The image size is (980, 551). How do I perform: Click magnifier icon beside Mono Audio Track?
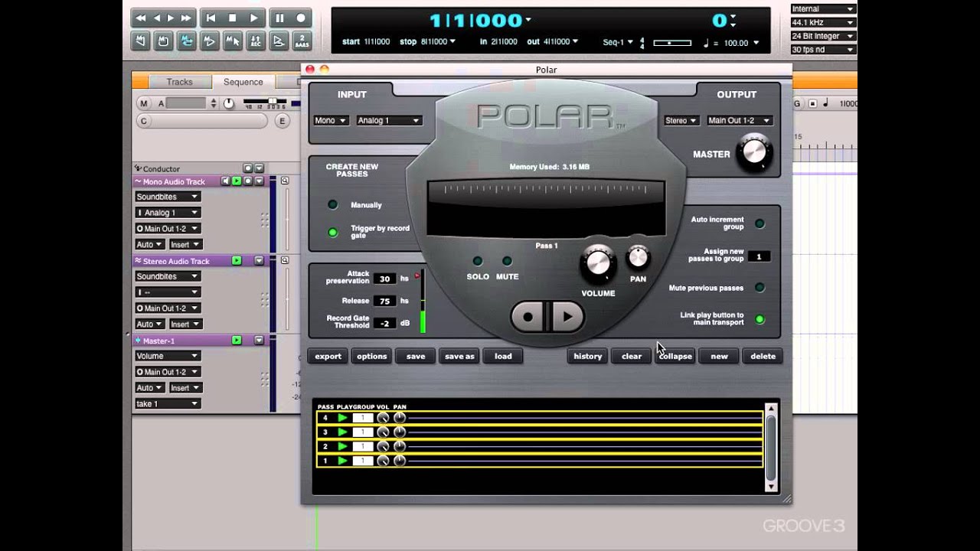pyautogui.click(x=284, y=181)
